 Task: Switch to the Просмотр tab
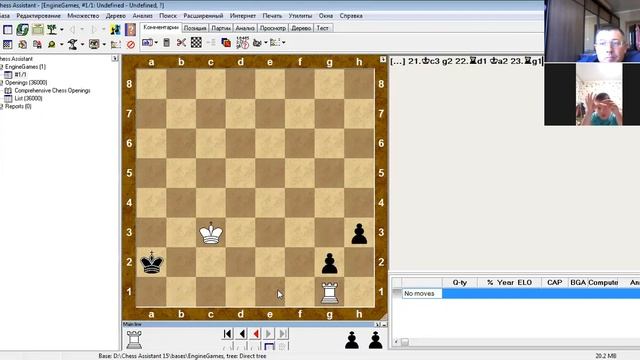click(x=273, y=28)
